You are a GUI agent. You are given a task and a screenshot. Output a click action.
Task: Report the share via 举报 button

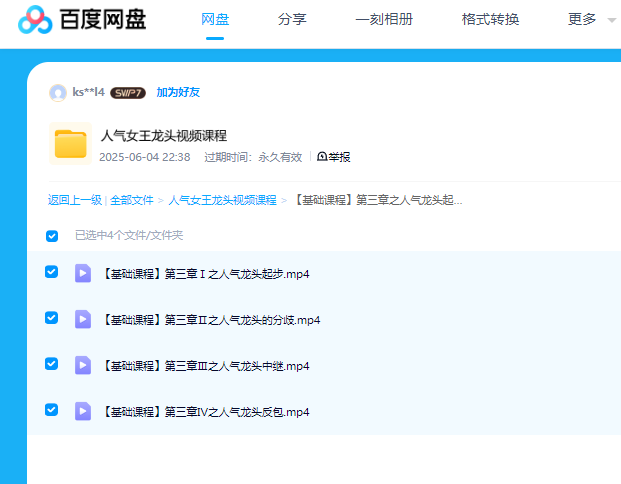tap(334, 157)
